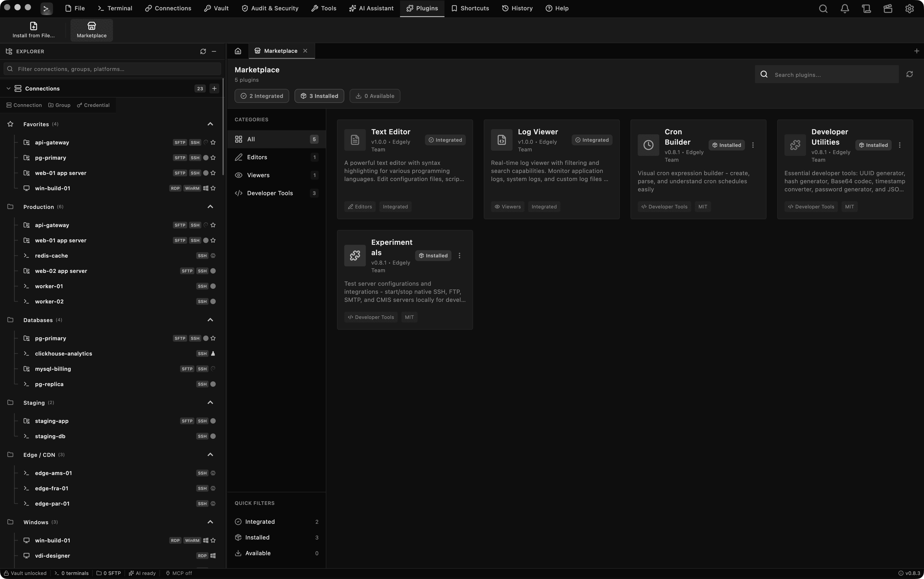Open the Vault menu
The width and height of the screenshot is (924, 579).
pyautogui.click(x=216, y=9)
